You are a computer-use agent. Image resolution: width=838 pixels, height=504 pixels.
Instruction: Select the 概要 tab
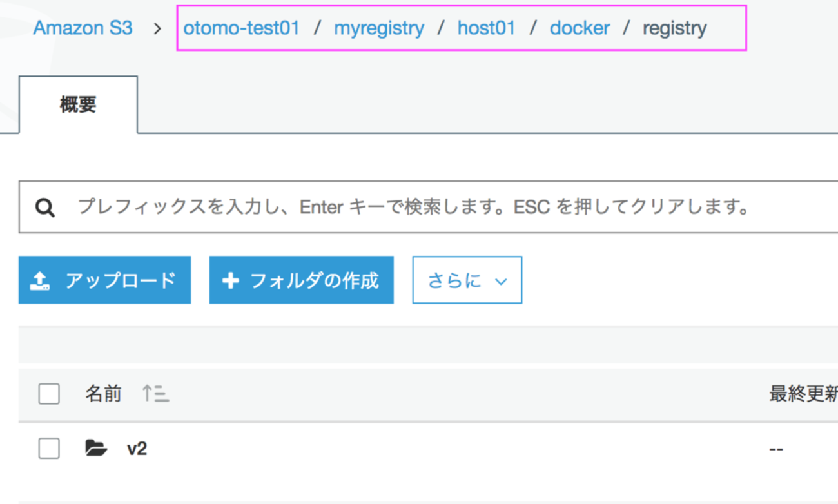[x=78, y=105]
